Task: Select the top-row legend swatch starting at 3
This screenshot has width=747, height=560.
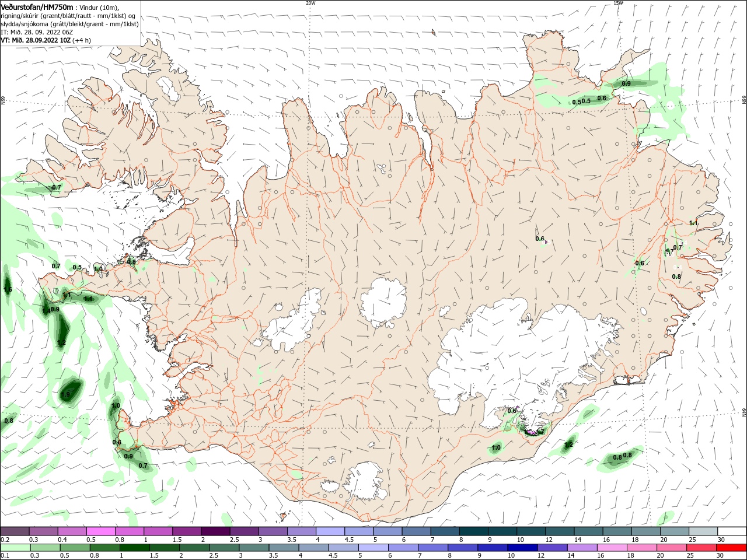Action: [273, 531]
